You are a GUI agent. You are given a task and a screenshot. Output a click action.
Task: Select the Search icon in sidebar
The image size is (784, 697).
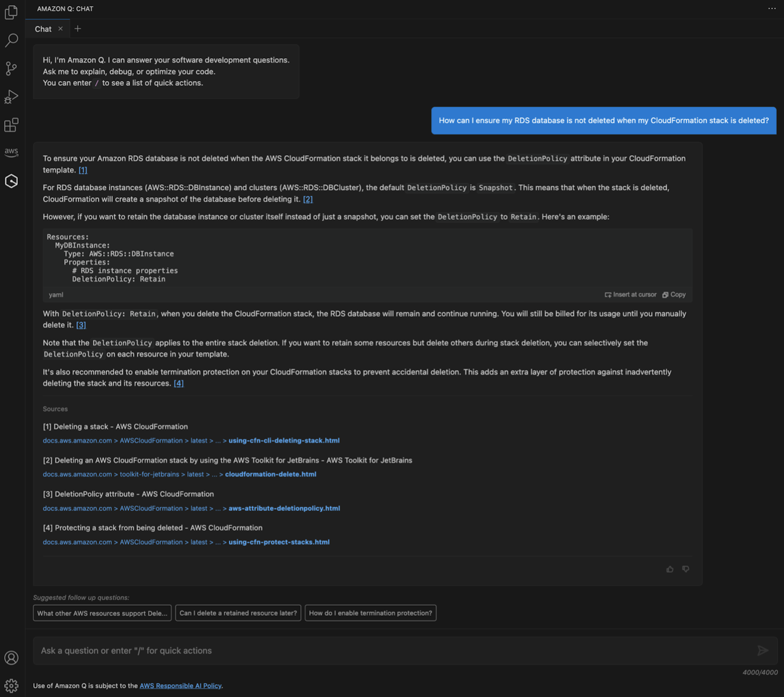(x=12, y=39)
